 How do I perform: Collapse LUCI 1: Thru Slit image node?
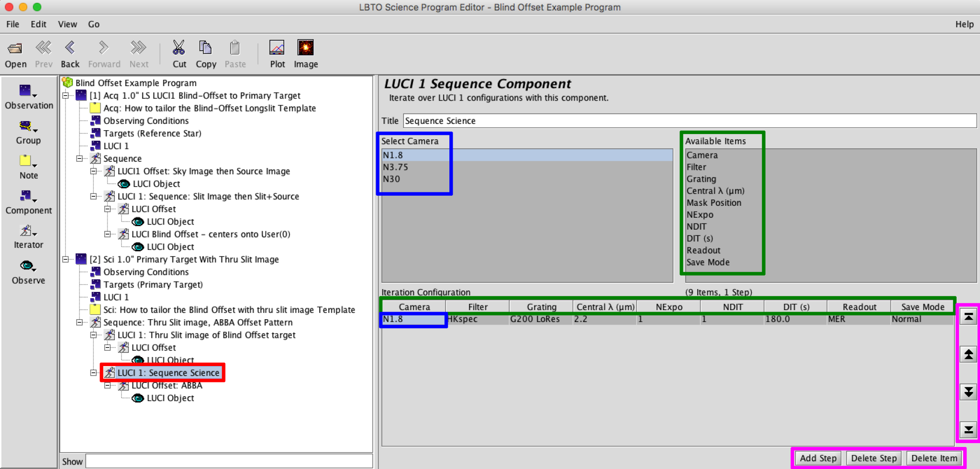93,335
